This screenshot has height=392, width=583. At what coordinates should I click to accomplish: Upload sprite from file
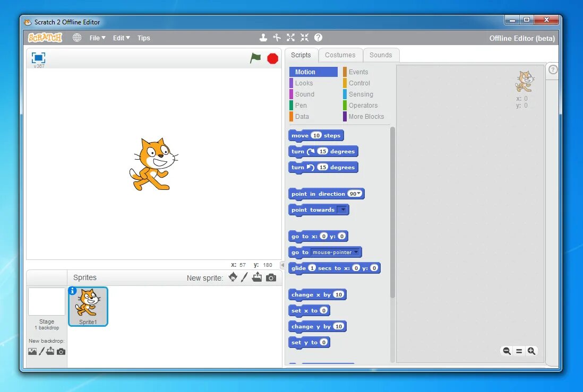(257, 277)
